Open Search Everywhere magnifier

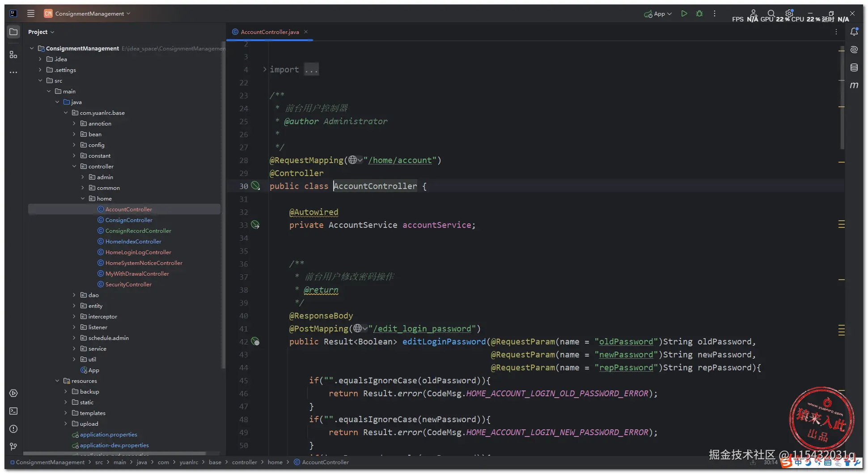(x=771, y=13)
